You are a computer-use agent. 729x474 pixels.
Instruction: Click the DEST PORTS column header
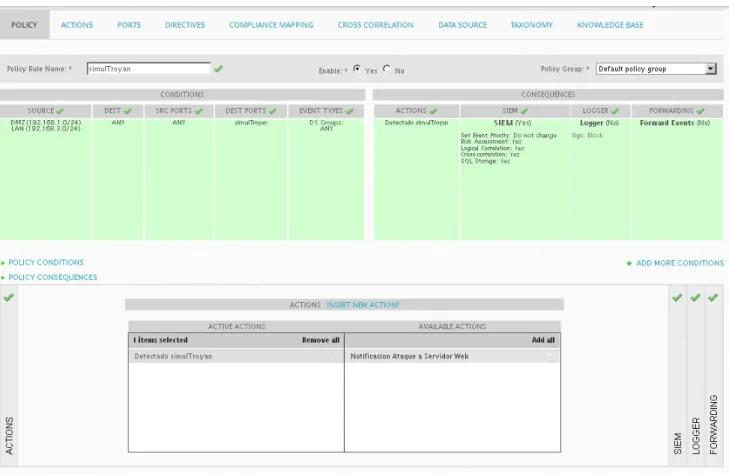point(251,111)
